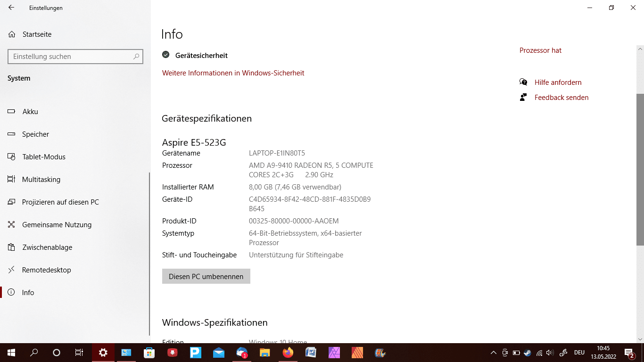644x362 pixels.
Task: Open the Mail app from taskbar
Action: 219,353
